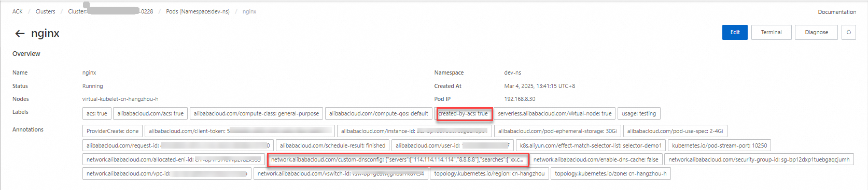Select the custom-dnsconfig annotation
Image resolution: width=868 pixels, height=190 pixels.
[398, 159]
